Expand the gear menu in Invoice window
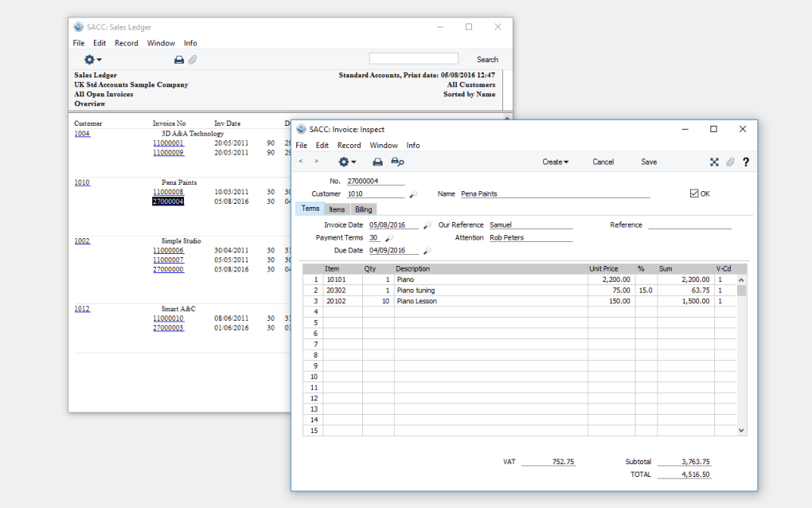This screenshot has height=508, width=812. tap(347, 162)
